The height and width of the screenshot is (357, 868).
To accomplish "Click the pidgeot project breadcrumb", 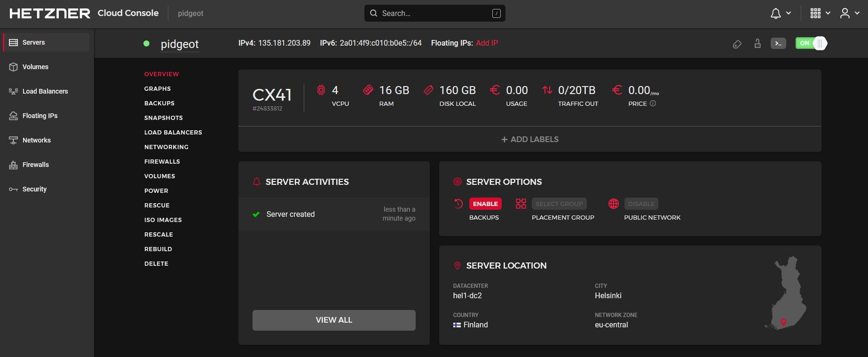I will 190,13.
